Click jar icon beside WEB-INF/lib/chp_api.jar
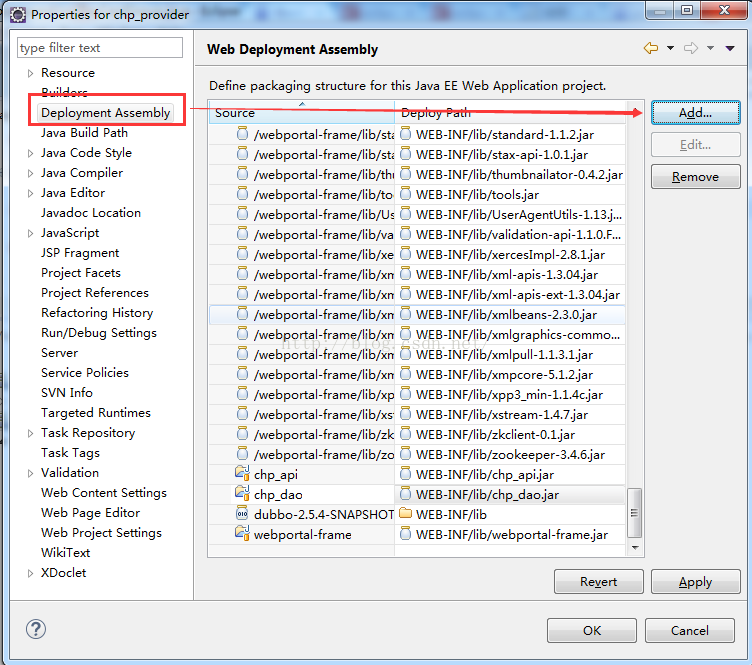The height and width of the screenshot is (665, 752). [x=405, y=474]
